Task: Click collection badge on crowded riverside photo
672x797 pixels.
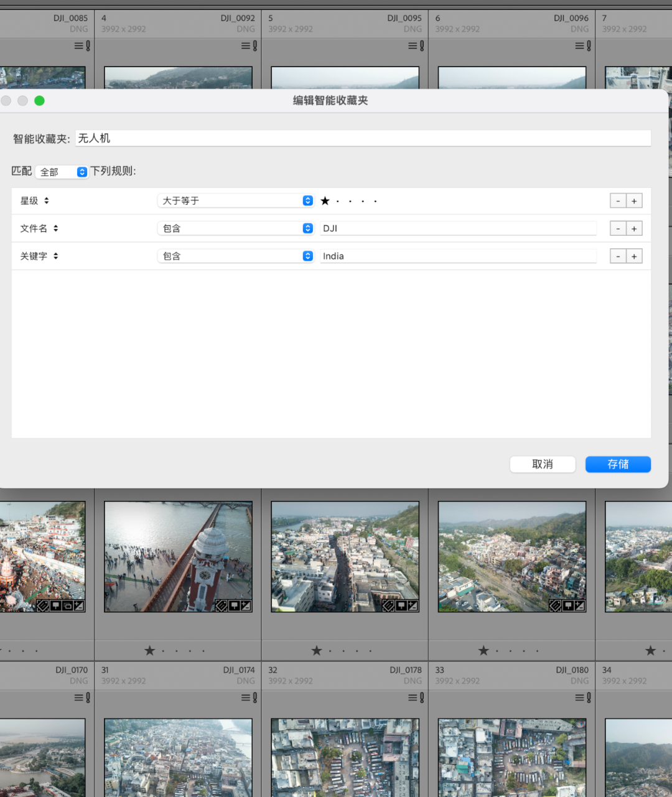Action: [67, 605]
